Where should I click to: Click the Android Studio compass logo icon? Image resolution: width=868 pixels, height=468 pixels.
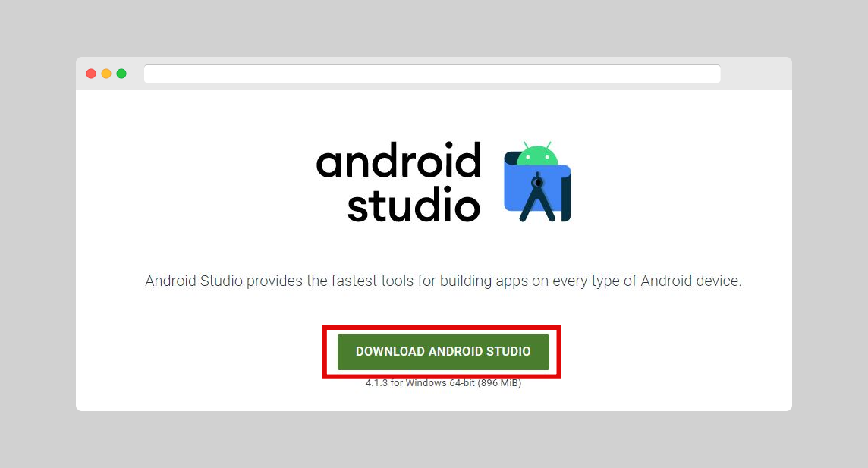coord(537,181)
